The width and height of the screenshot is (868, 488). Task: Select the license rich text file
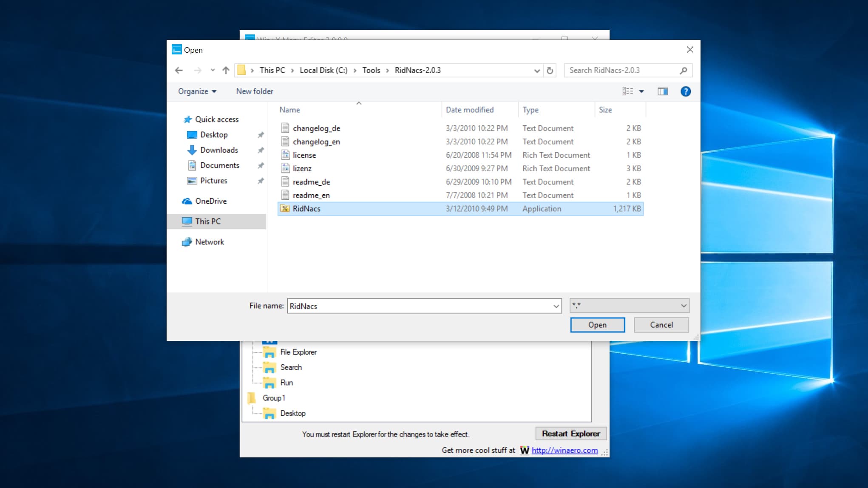click(x=460, y=155)
